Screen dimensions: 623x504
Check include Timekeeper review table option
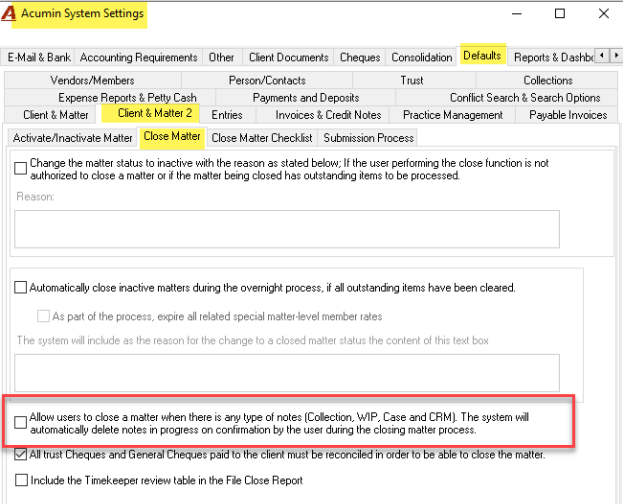pos(21,480)
